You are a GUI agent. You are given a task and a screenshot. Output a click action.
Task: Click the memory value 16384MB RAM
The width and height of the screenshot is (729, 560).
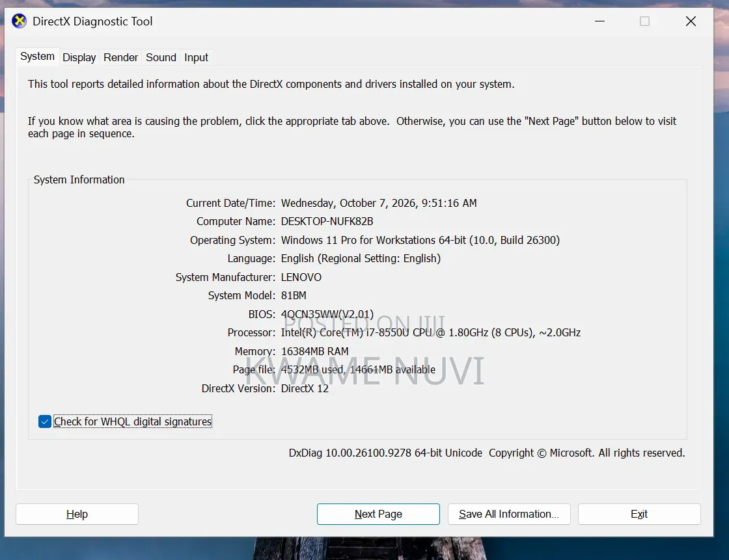coord(315,351)
